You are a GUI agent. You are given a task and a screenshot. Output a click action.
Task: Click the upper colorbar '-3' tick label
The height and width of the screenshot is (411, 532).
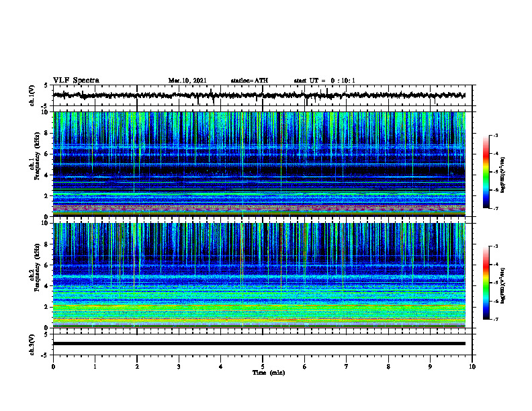coord(496,135)
